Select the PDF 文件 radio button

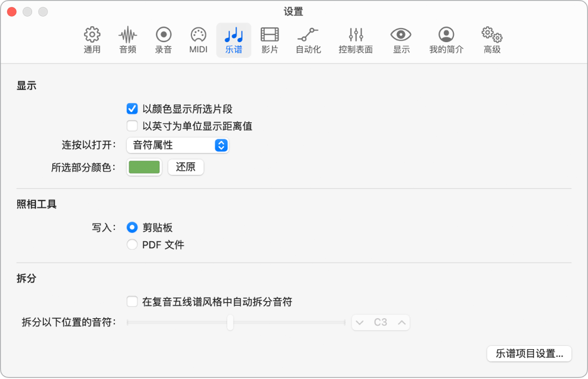[x=132, y=244]
